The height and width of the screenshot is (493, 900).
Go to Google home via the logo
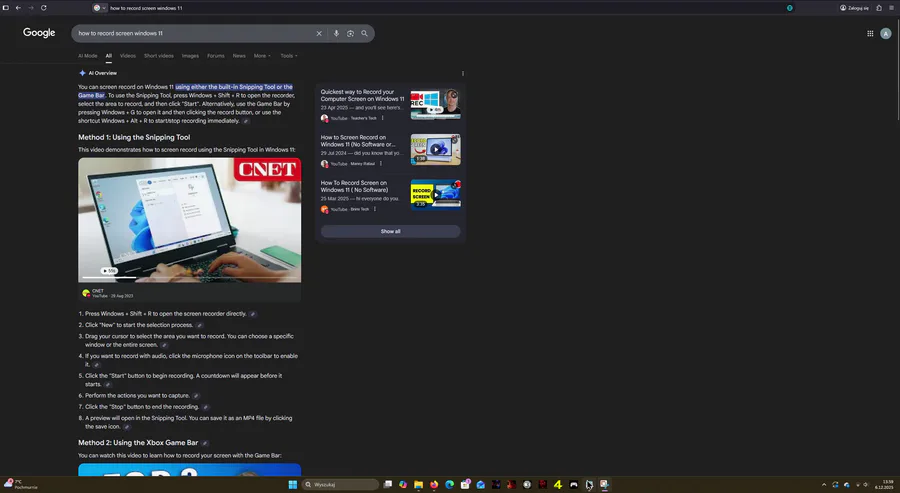pos(39,33)
